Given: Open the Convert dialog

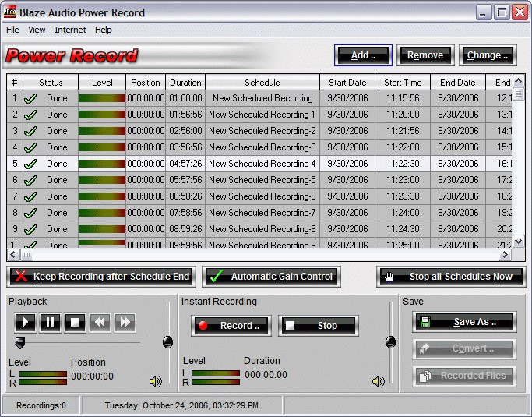Looking at the screenshot, I should click(464, 348).
